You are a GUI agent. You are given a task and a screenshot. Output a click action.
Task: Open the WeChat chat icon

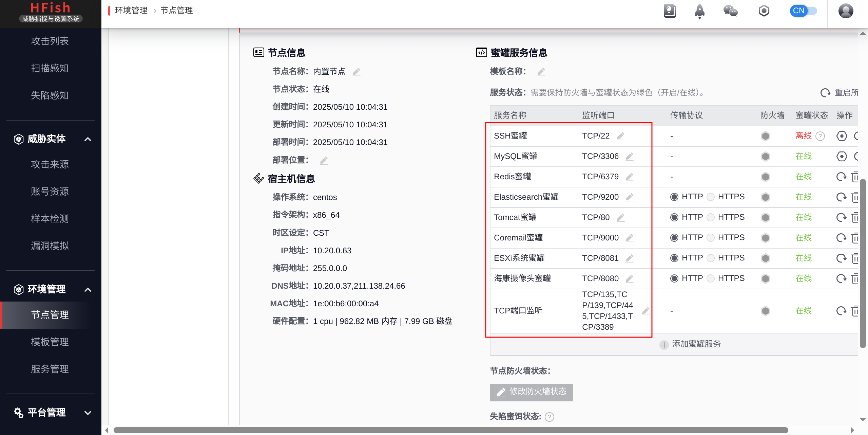tap(730, 11)
